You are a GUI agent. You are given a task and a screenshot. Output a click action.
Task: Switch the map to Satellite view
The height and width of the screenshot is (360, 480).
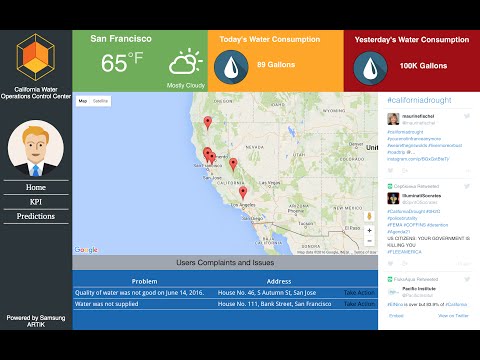[100, 101]
